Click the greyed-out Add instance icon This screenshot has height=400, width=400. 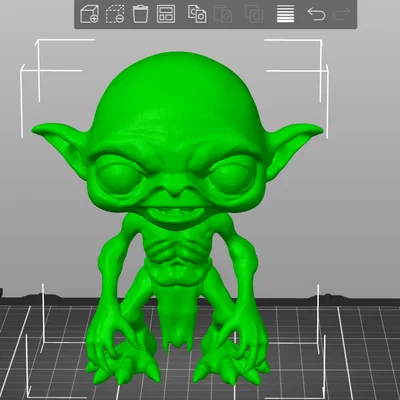(x=254, y=14)
